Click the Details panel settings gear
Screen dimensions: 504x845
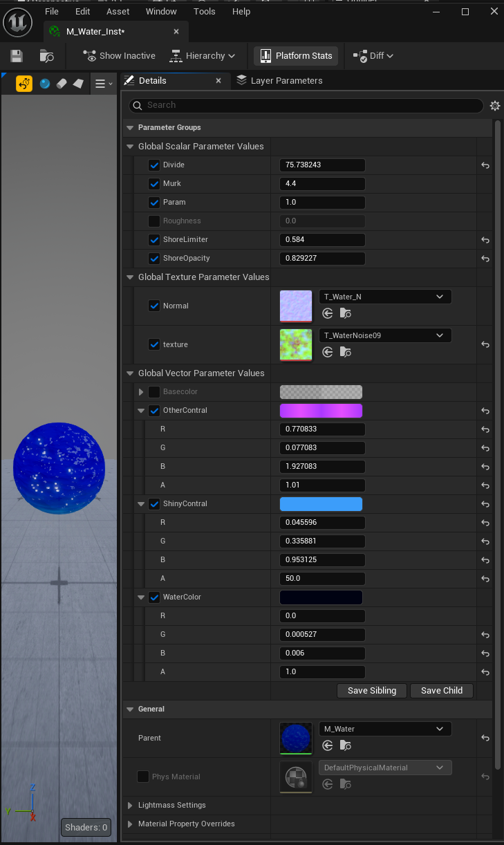click(495, 106)
